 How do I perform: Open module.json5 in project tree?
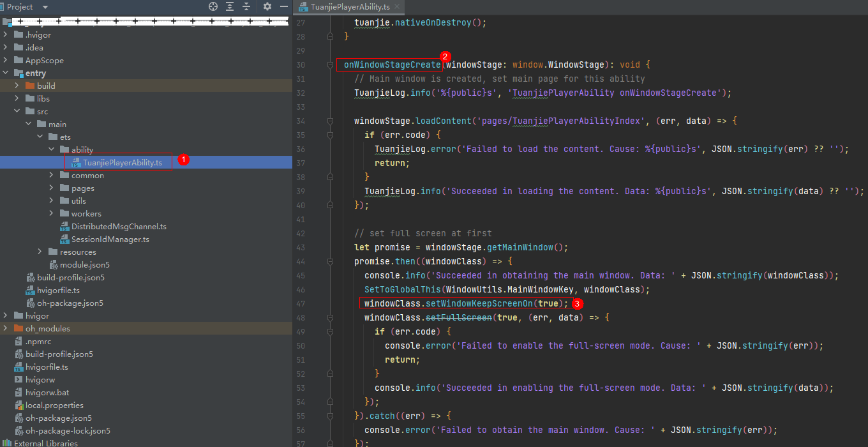[84, 264]
